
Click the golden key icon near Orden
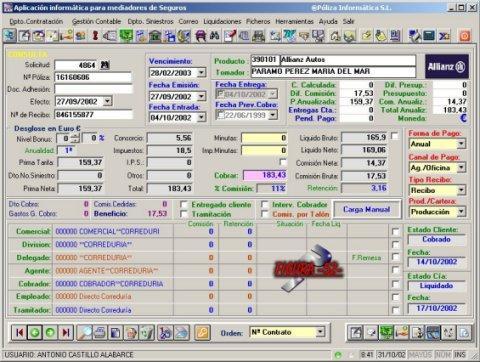click(x=202, y=332)
